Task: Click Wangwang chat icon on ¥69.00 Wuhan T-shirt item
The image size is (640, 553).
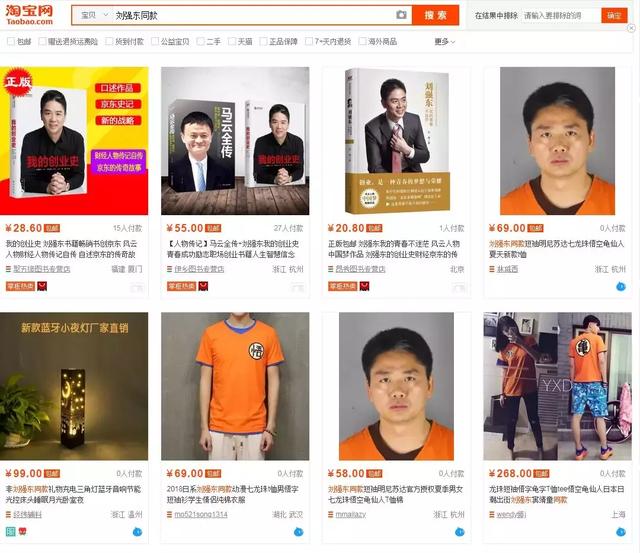Action: pyautogui.click(x=298, y=532)
